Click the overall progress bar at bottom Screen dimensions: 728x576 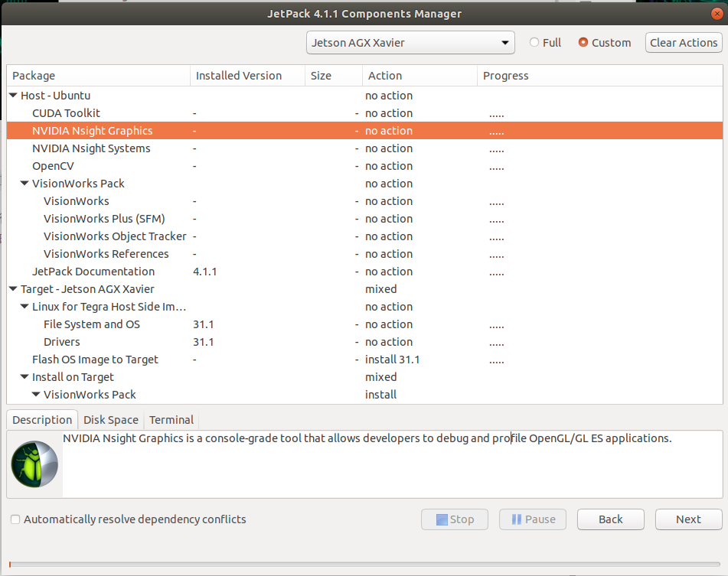click(364, 565)
